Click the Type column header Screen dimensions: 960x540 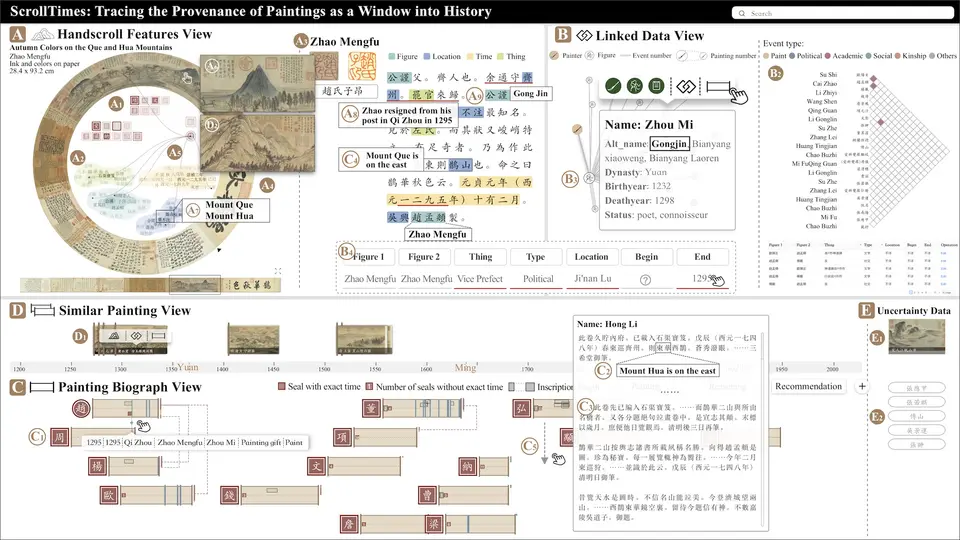535,257
